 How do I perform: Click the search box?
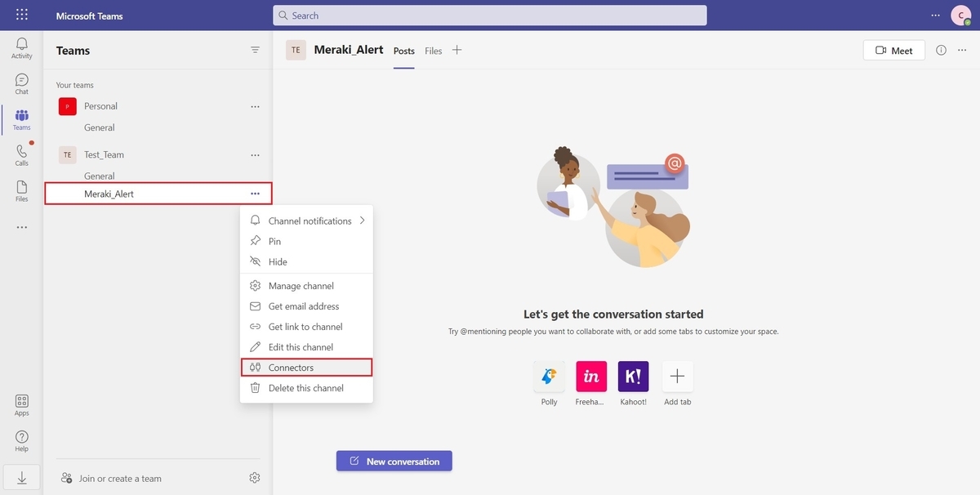coord(490,15)
